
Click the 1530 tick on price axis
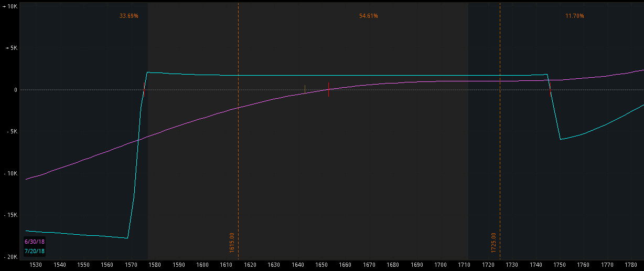(36, 265)
